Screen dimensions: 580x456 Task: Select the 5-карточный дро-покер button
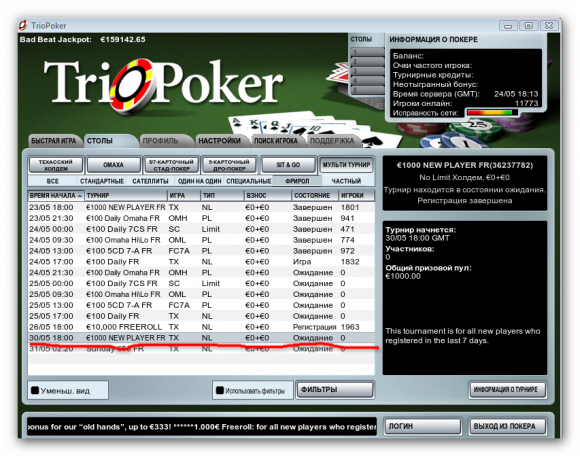point(229,165)
